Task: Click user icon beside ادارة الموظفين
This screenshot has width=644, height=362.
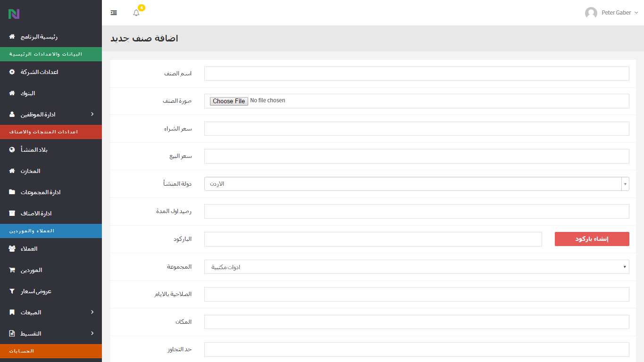Action: click(12, 115)
